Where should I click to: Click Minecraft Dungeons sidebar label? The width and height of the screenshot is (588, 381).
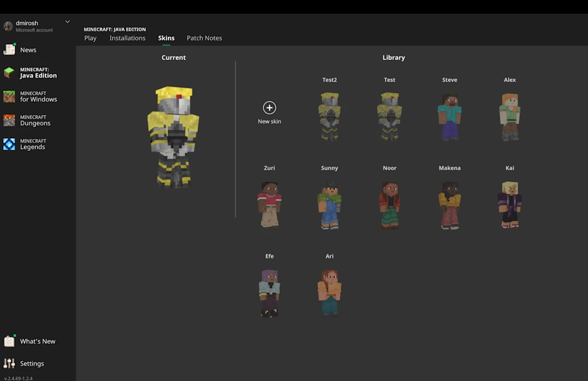pos(35,120)
